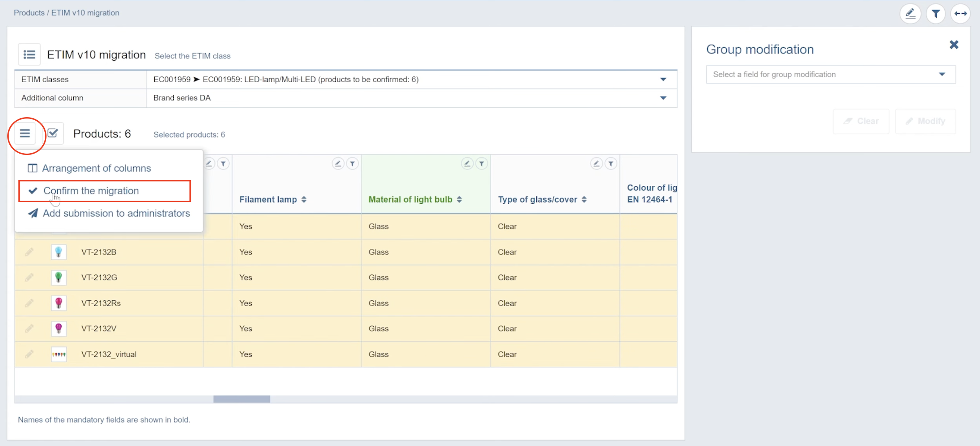Close the Group modification panel
The width and height of the screenshot is (980, 446).
point(954,45)
